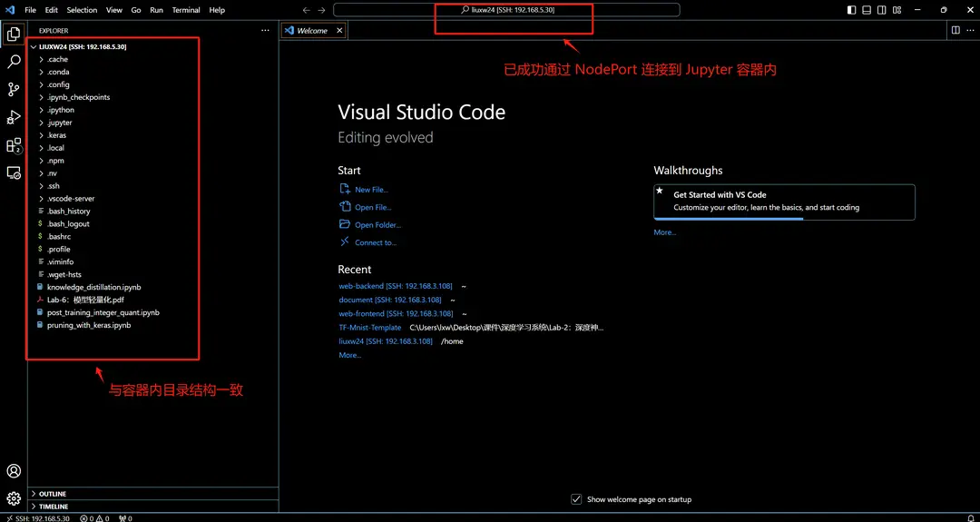The image size is (980, 522).
Task: Expand the .jupyter folder
Action: point(41,123)
